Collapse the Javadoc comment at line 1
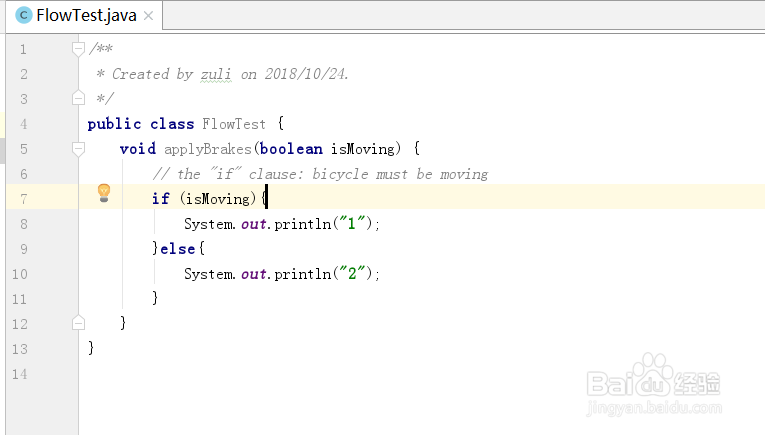Screen dimensions: 765x435 click(x=78, y=48)
